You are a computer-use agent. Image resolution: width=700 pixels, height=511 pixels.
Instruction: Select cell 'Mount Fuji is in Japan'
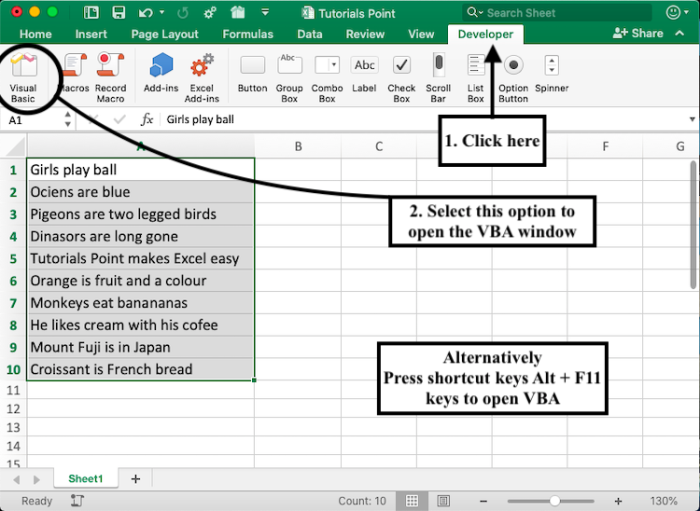(141, 347)
